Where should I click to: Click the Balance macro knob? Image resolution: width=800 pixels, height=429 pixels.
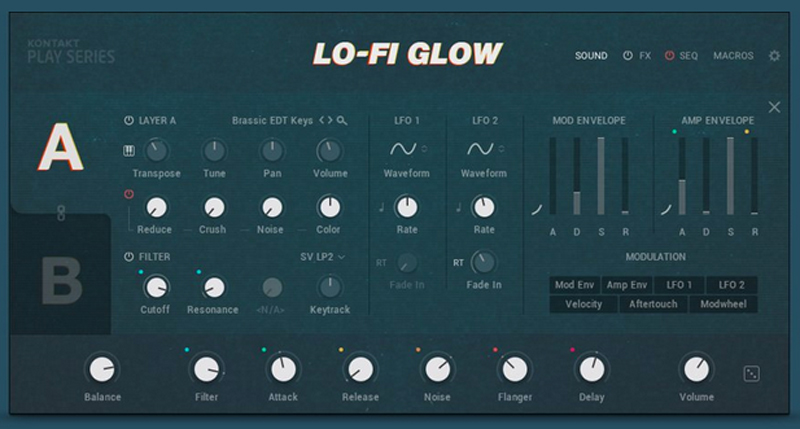click(102, 369)
